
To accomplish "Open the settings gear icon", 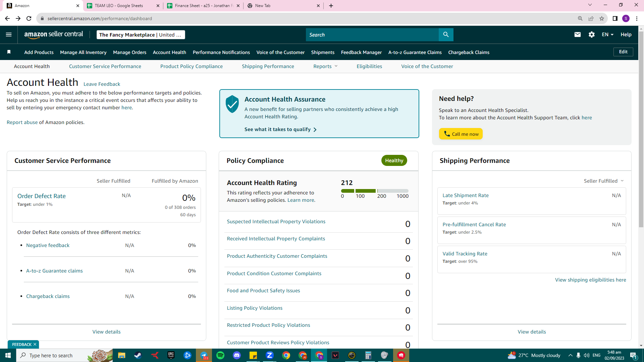I will click(x=592, y=35).
